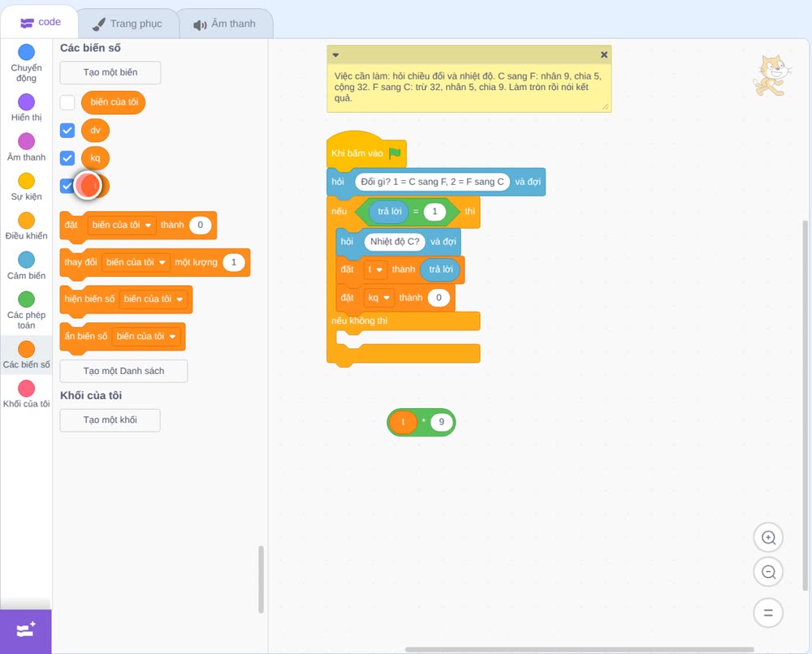Select the Chuyển động blue category circle

(27, 52)
